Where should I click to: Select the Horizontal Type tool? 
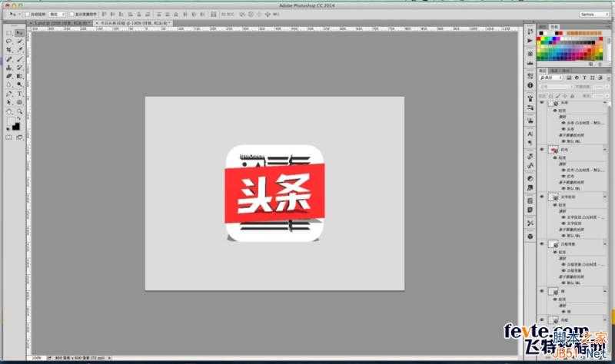pos(19,93)
